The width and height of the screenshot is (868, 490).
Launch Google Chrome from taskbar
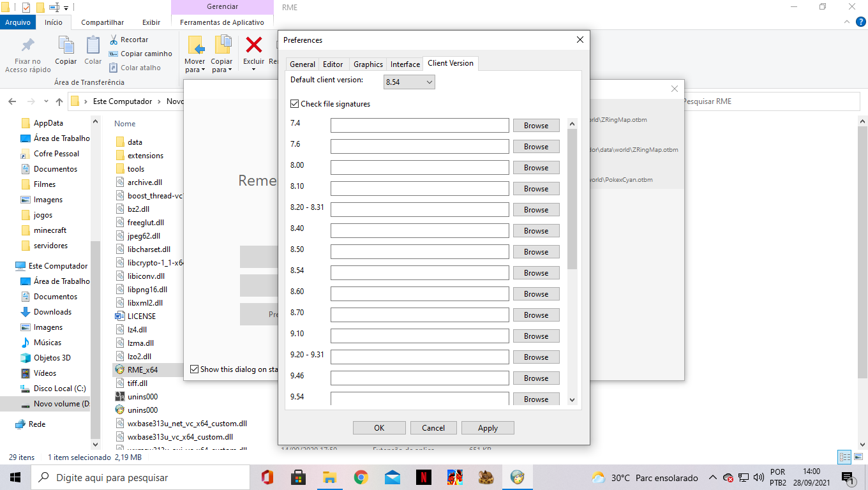tap(361, 477)
